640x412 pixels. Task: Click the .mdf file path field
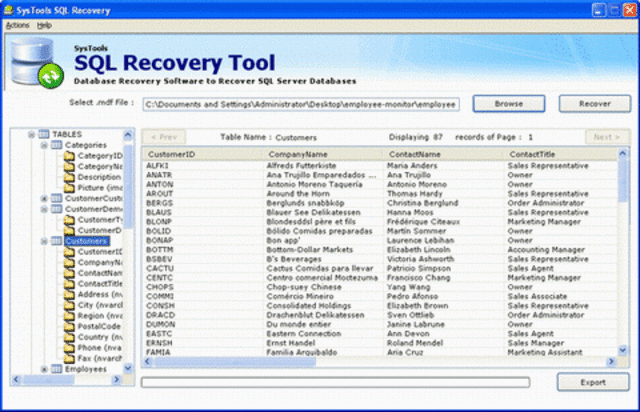click(301, 105)
